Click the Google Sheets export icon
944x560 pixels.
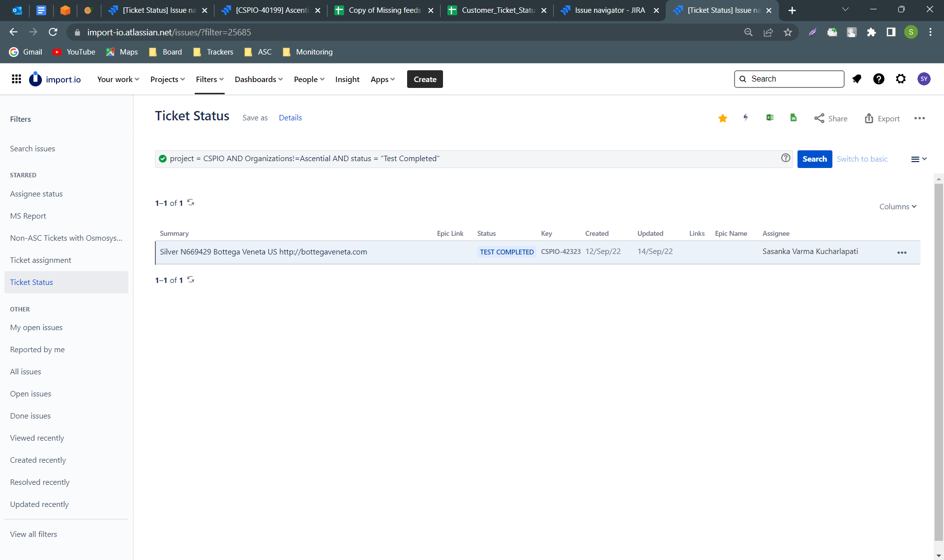click(x=793, y=118)
